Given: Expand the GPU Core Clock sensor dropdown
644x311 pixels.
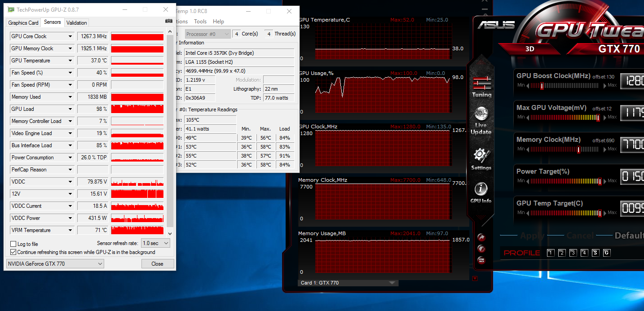Looking at the screenshot, I should click(x=70, y=36).
